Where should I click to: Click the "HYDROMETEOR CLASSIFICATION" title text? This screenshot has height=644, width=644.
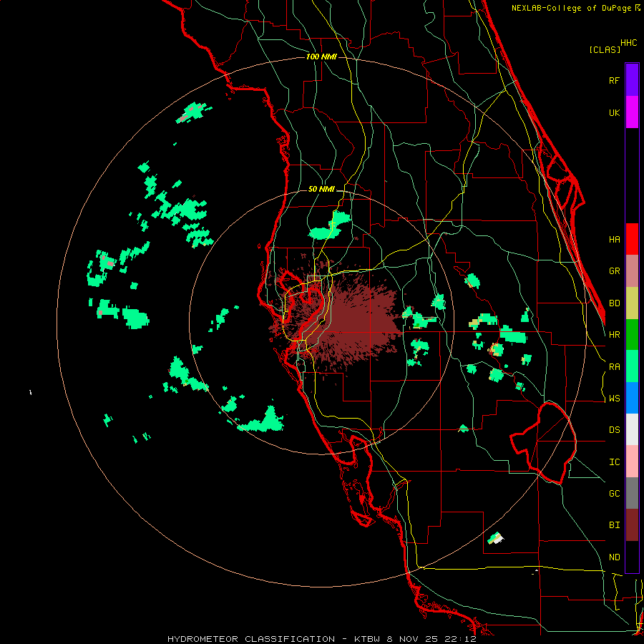(x=251, y=639)
